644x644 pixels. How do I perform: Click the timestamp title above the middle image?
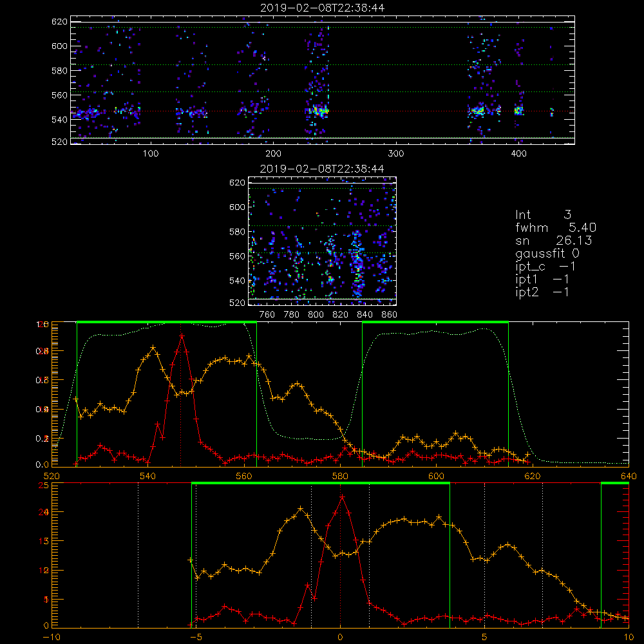point(322,169)
